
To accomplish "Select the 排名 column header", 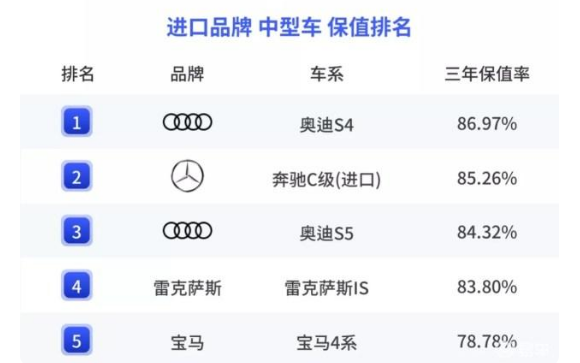I will click(78, 74).
